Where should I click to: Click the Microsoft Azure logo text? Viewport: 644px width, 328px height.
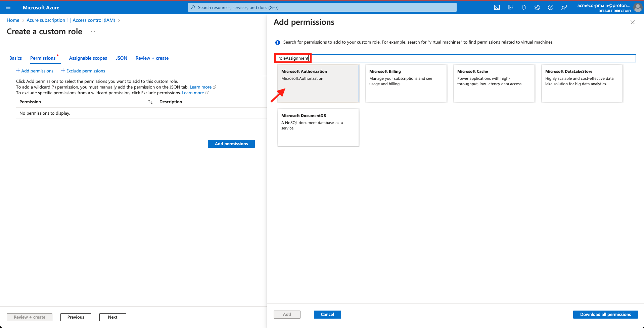(41, 7)
